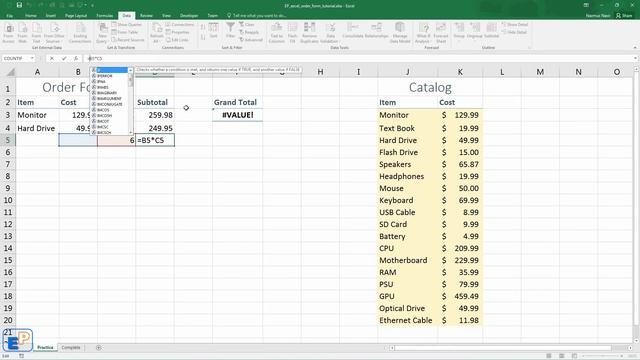Screen dimensions: 640x360
Task: Toggle the Filter funnel icon
Action: pos(230,31)
